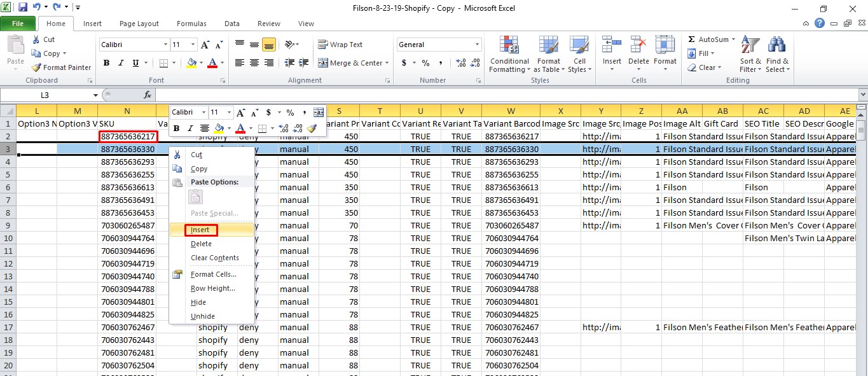Click the mini toolbar Font Color red A
The image size is (868, 376).
pyautogui.click(x=240, y=128)
